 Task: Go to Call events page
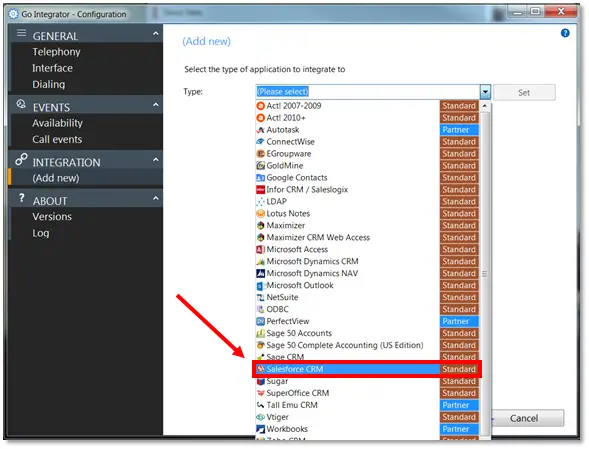coord(57,139)
